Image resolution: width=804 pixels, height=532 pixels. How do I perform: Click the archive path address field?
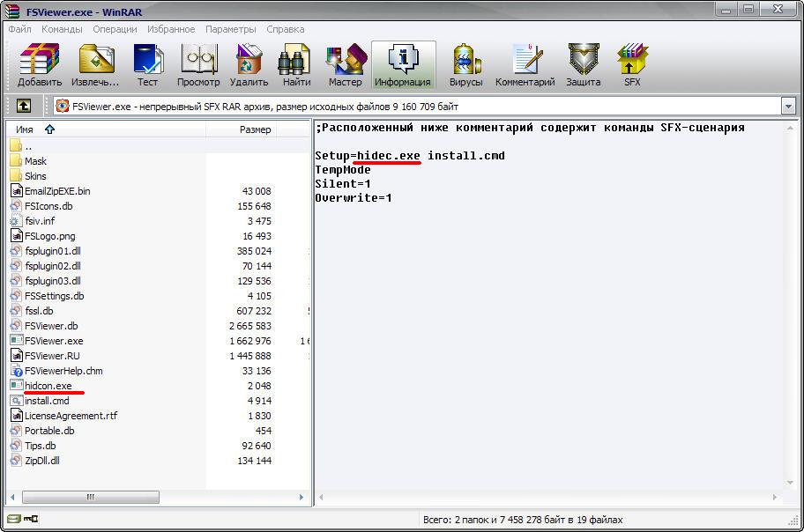tap(417, 107)
